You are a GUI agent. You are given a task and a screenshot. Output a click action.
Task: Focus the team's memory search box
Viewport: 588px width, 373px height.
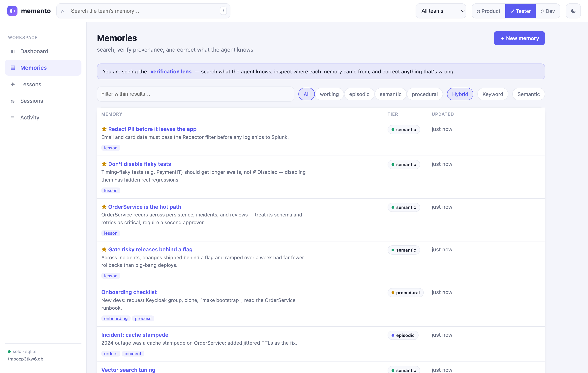[143, 11]
